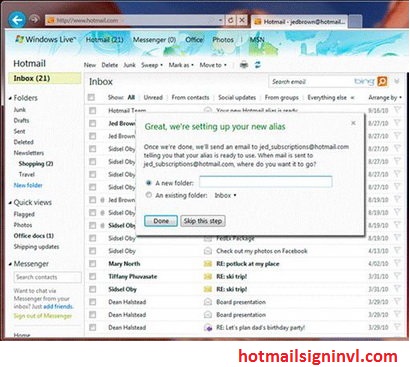Click envelope icon of Check out my photos message
The height and width of the screenshot is (367, 410).
coord(208,251)
